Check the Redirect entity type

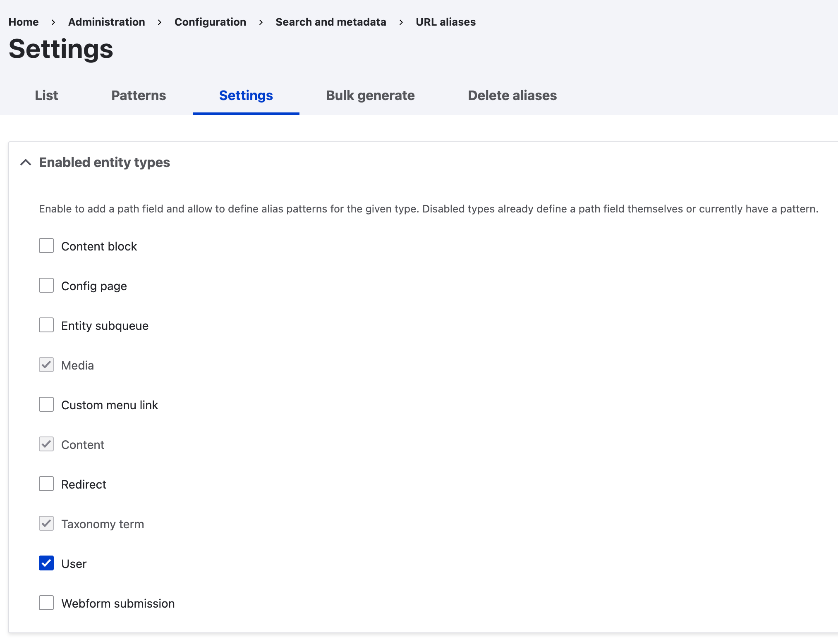click(46, 484)
